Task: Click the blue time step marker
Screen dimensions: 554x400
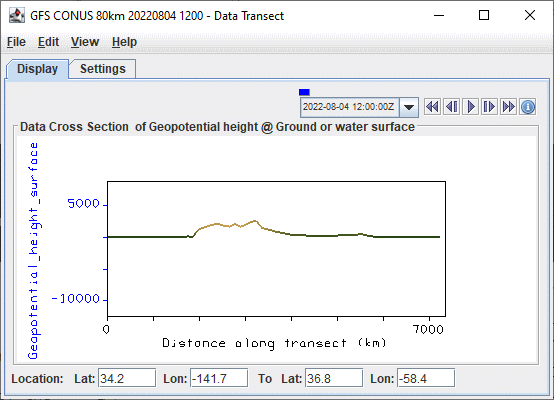Action: pos(304,92)
